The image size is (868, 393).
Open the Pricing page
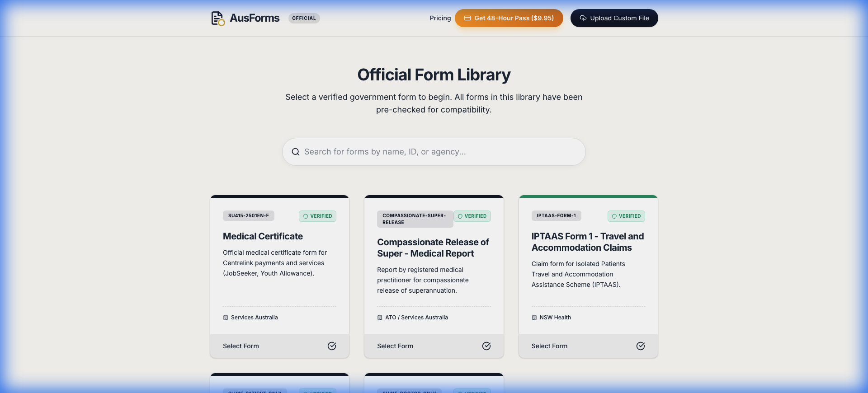coord(440,18)
